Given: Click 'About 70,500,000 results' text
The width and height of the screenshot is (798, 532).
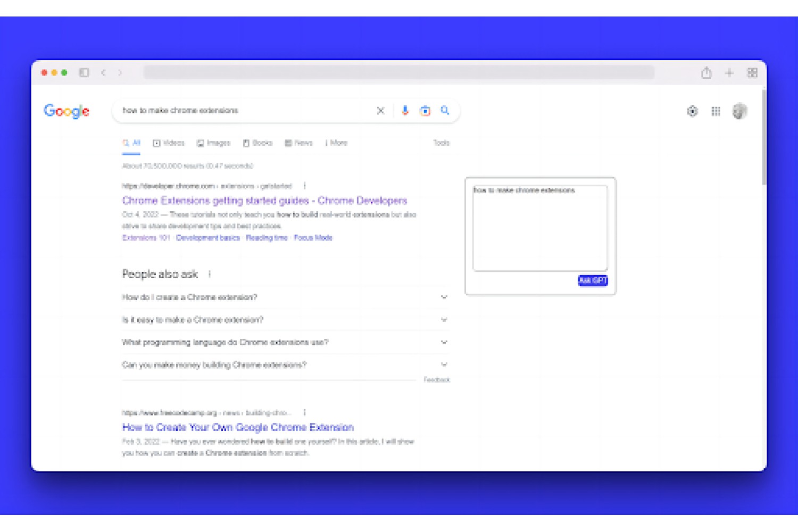Looking at the screenshot, I should tap(187, 166).
